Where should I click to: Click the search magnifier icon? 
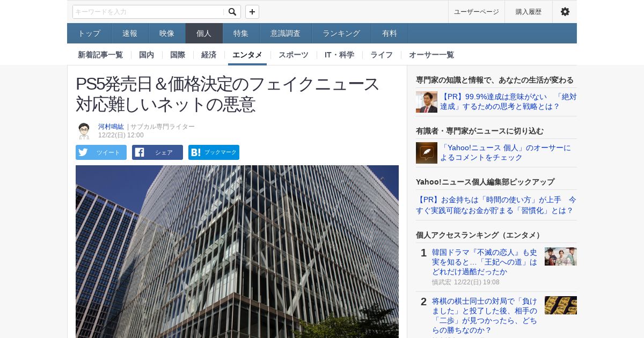[x=232, y=12]
